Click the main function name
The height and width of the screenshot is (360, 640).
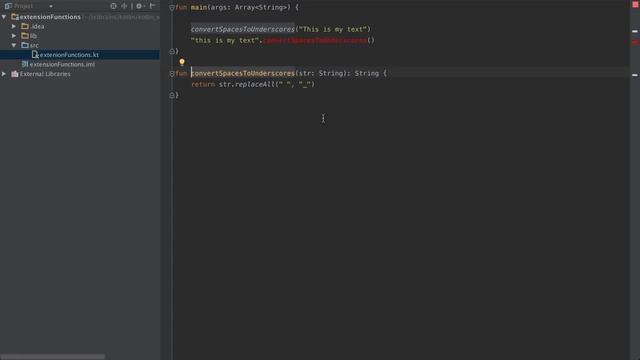pyautogui.click(x=199, y=7)
